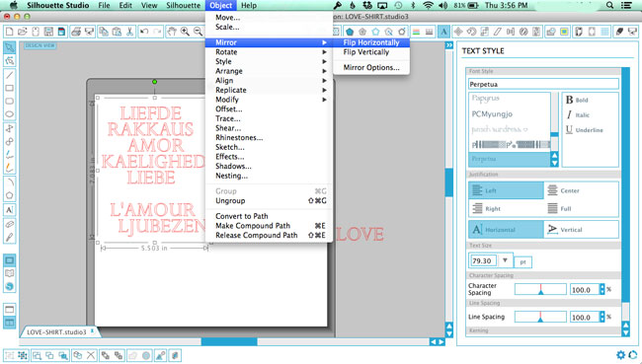Adjust Character Spacing stepper arrows

(602, 290)
